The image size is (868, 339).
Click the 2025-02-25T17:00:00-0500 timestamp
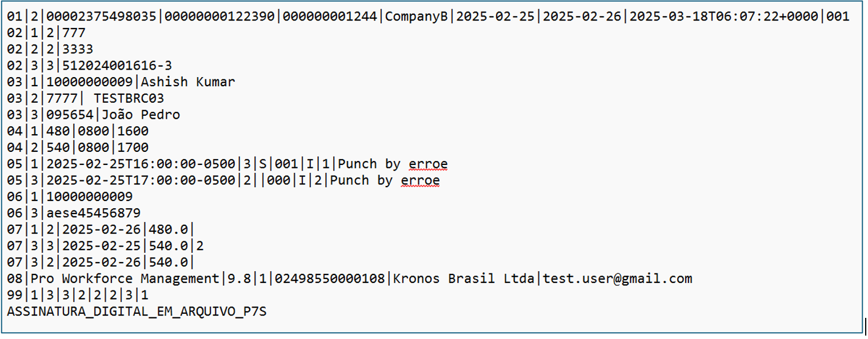tap(141, 181)
